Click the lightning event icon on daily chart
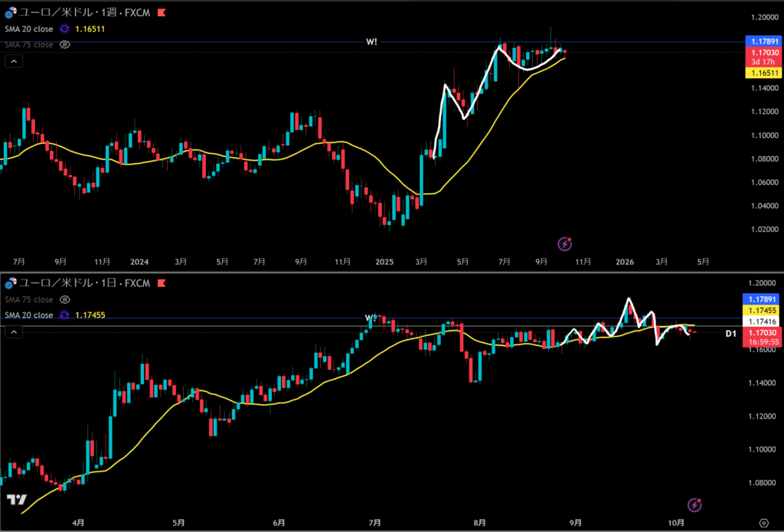This screenshot has width=784, height=532. click(694, 504)
